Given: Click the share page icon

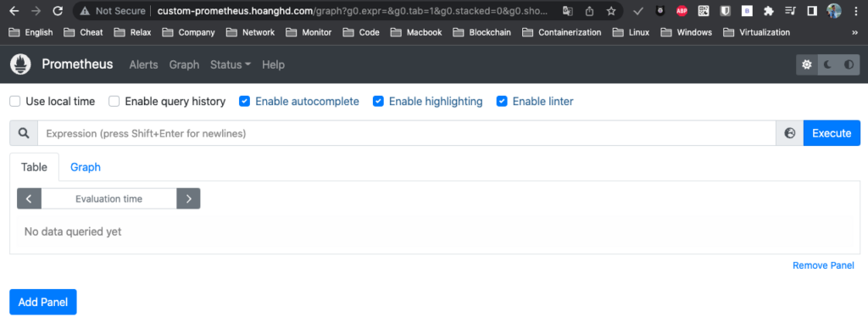Looking at the screenshot, I should point(590,10).
